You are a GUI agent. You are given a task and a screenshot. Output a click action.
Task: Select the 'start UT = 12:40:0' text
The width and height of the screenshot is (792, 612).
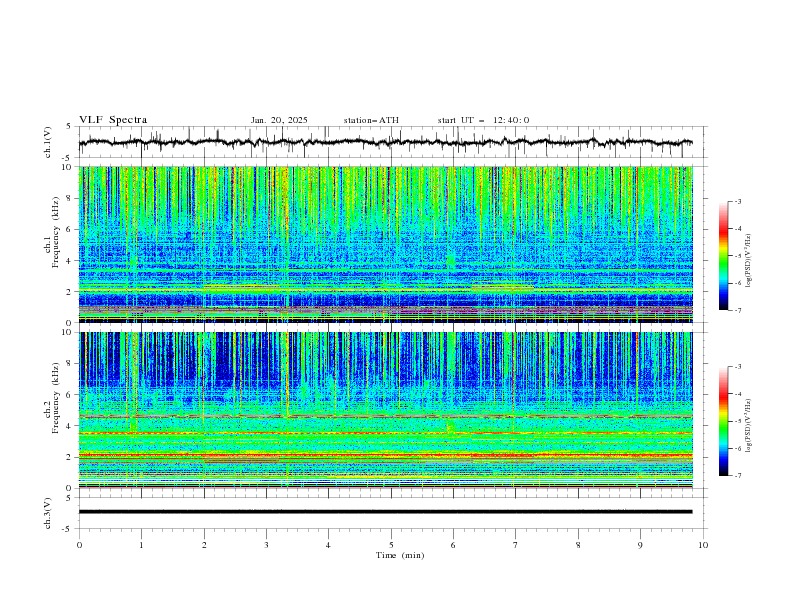[483, 120]
